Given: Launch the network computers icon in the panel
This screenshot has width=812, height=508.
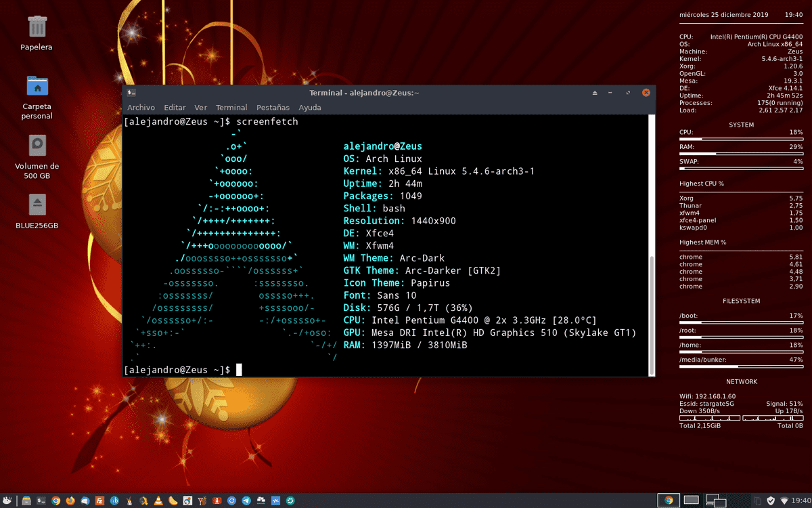Looking at the screenshot, I should point(261,501).
